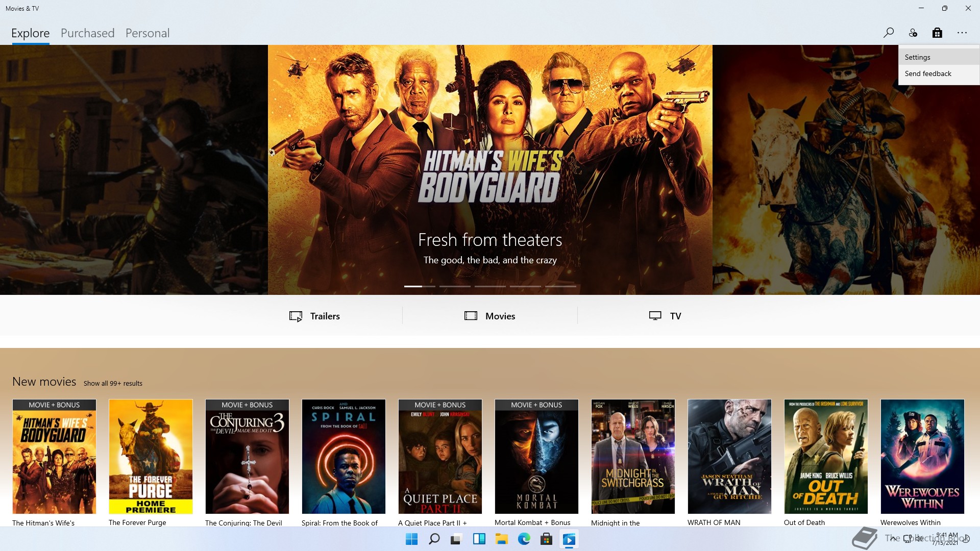Open taskbar Search icon
Screen dimensions: 980x551
point(434,539)
